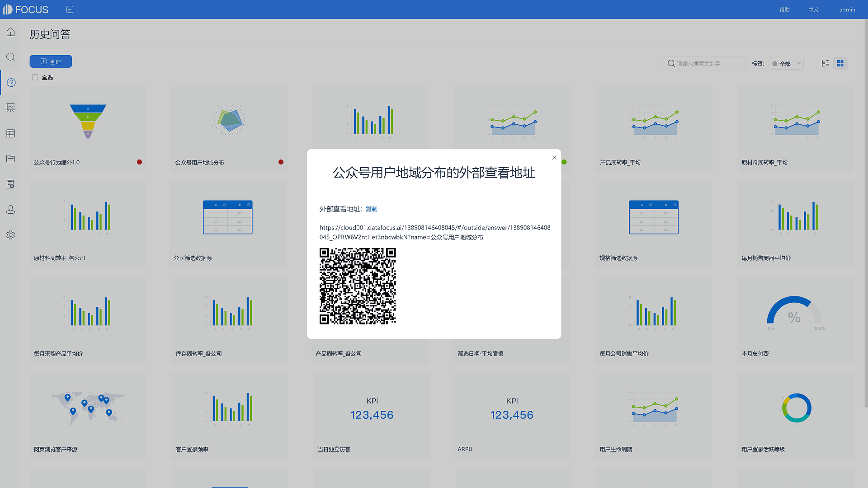Click the external URL text in the dialog
Image resolution: width=868 pixels, height=488 pixels.
pos(434,232)
